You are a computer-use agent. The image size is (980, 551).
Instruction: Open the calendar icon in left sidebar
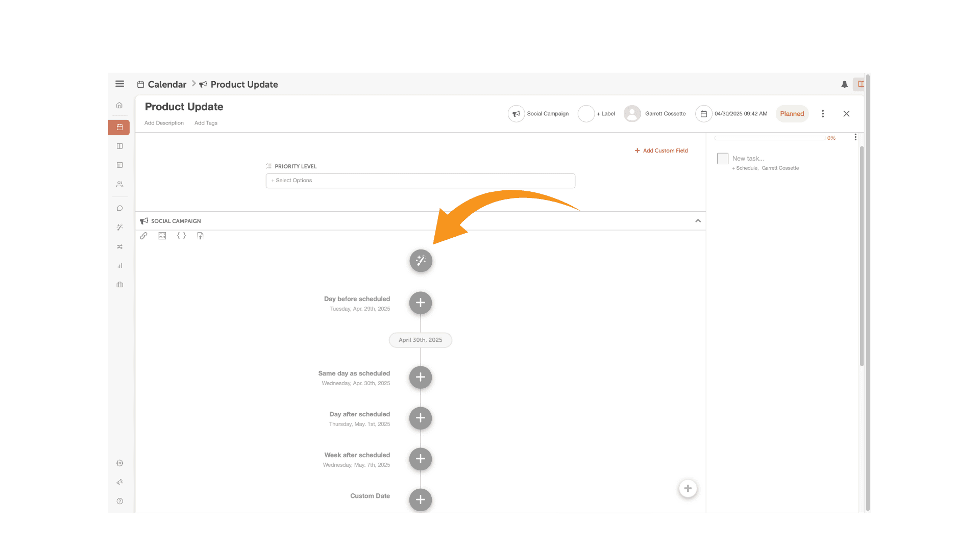tap(119, 127)
